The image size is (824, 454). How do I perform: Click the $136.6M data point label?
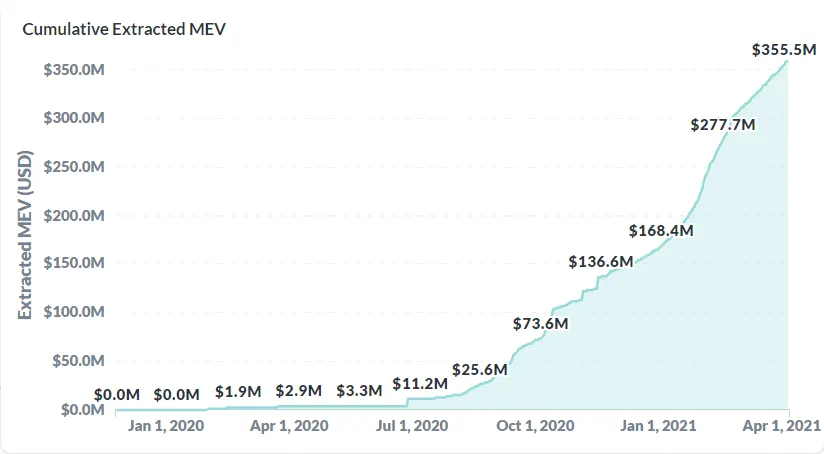[601, 262]
